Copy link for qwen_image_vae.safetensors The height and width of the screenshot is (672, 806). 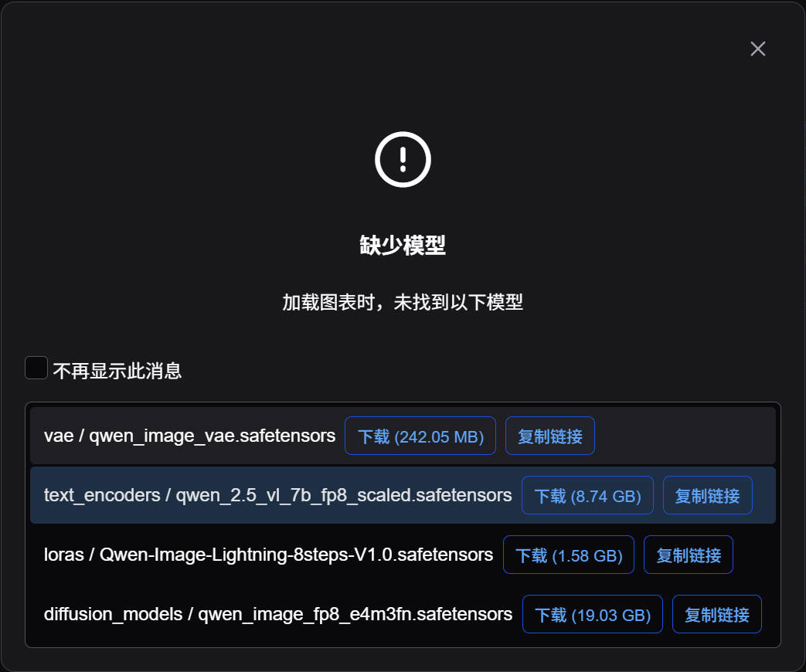click(x=550, y=436)
